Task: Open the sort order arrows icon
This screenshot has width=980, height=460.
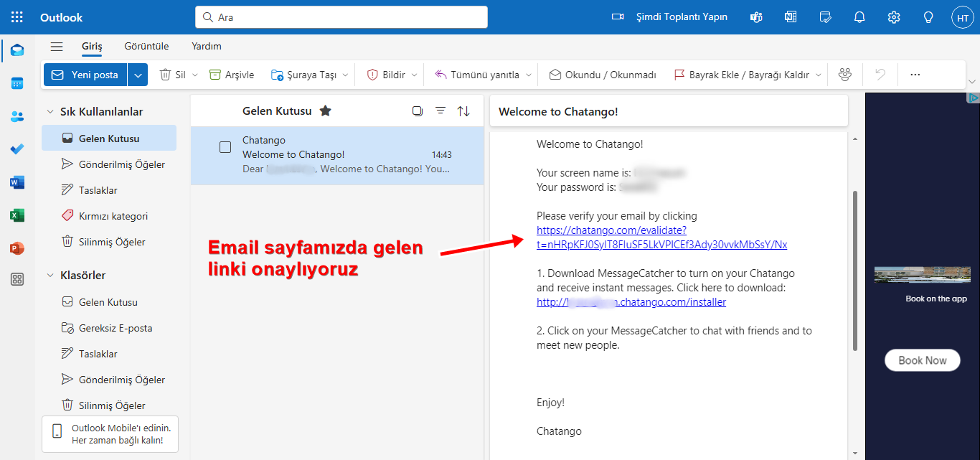Action: [x=464, y=111]
